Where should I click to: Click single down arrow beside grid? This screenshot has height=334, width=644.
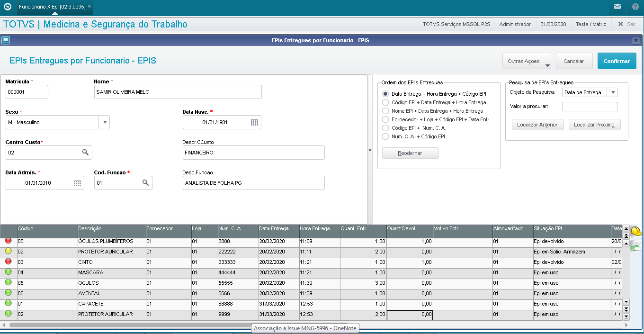626,302
